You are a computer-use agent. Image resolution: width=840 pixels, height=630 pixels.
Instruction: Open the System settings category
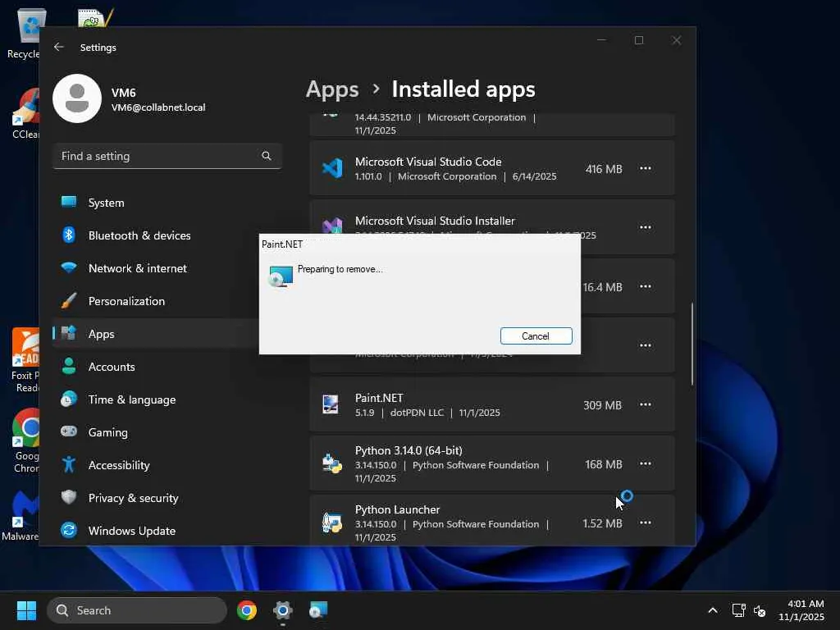tap(155, 203)
